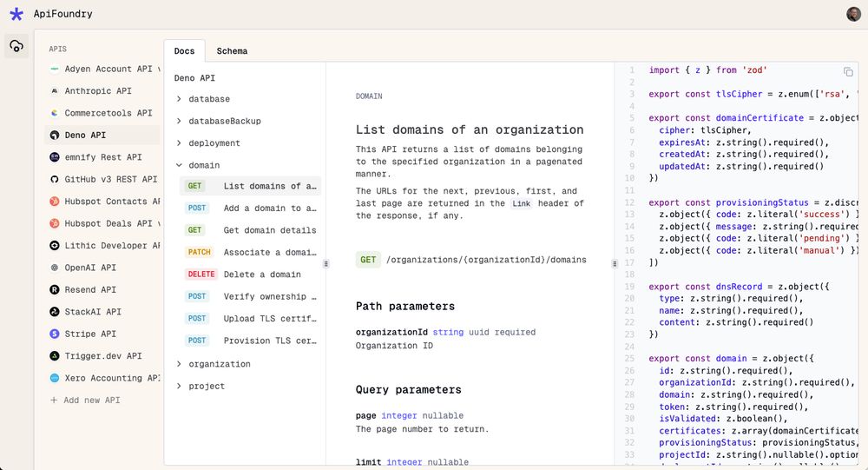This screenshot has width=868, height=470.
Task: Open OpenAI API in the list
Action: click(x=102, y=268)
